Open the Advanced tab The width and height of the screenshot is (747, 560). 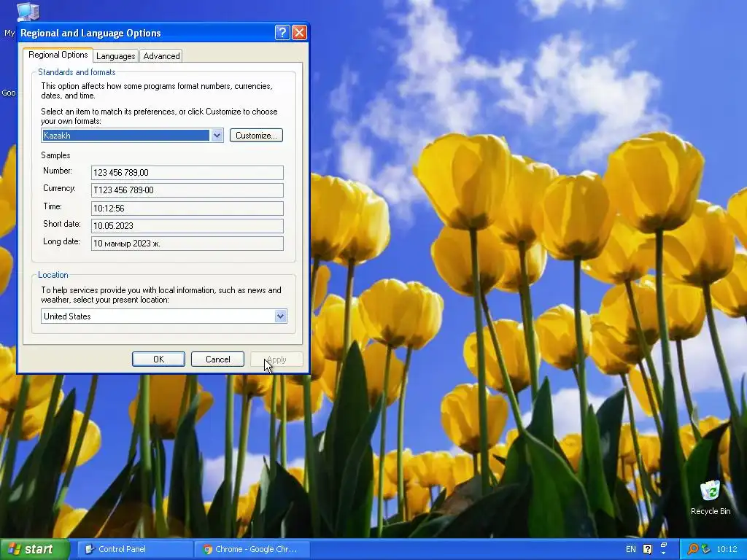[161, 56]
